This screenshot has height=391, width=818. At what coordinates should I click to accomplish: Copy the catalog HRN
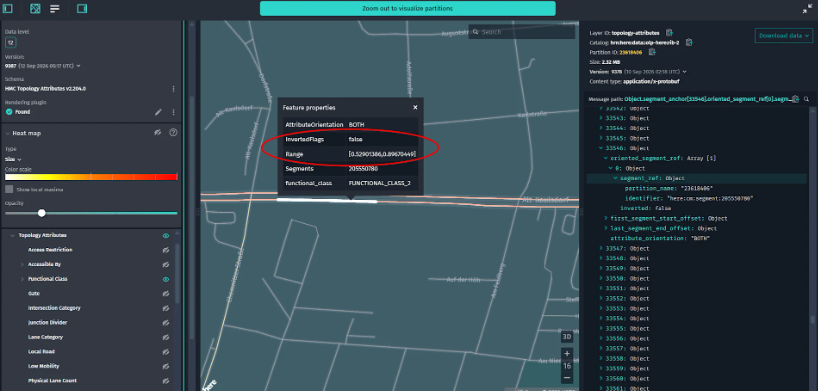coord(689,42)
